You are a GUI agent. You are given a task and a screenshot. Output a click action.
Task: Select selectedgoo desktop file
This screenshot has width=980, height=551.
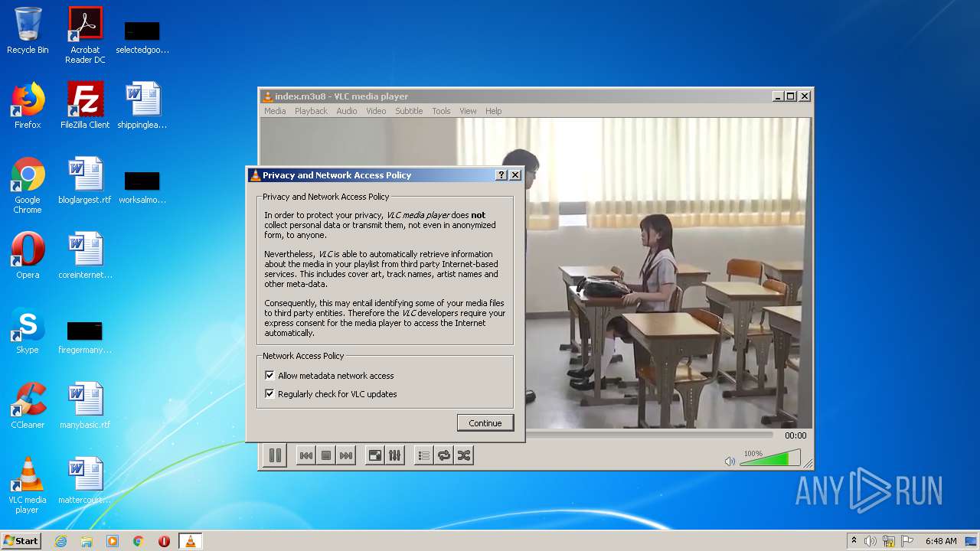point(142,37)
